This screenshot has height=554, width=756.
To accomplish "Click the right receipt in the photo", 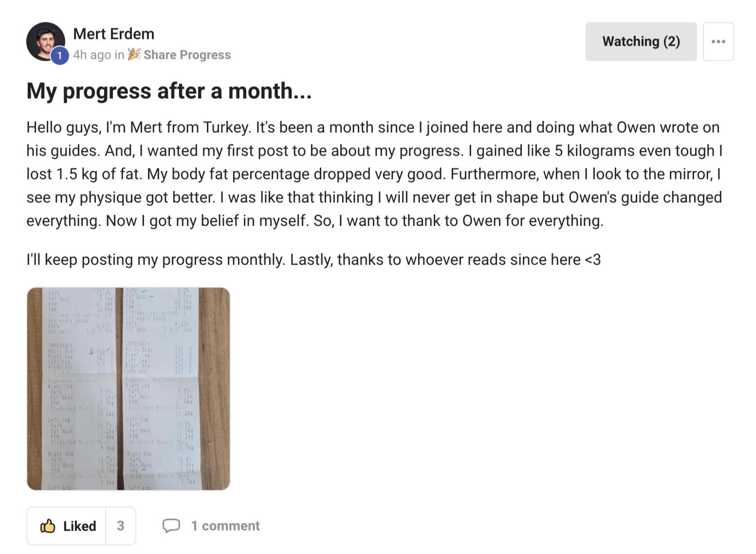I will pyautogui.click(x=161, y=389).
